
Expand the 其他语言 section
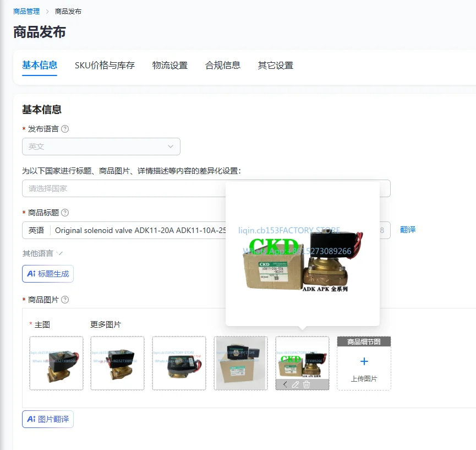point(42,253)
